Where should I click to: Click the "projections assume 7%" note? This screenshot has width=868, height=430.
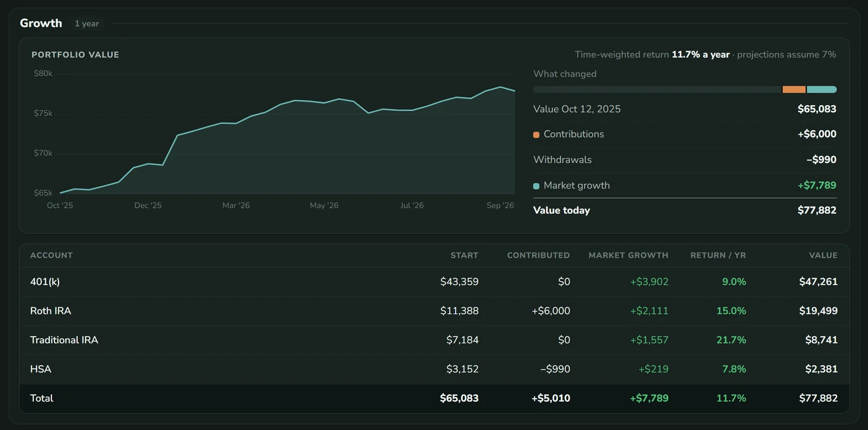pos(787,54)
